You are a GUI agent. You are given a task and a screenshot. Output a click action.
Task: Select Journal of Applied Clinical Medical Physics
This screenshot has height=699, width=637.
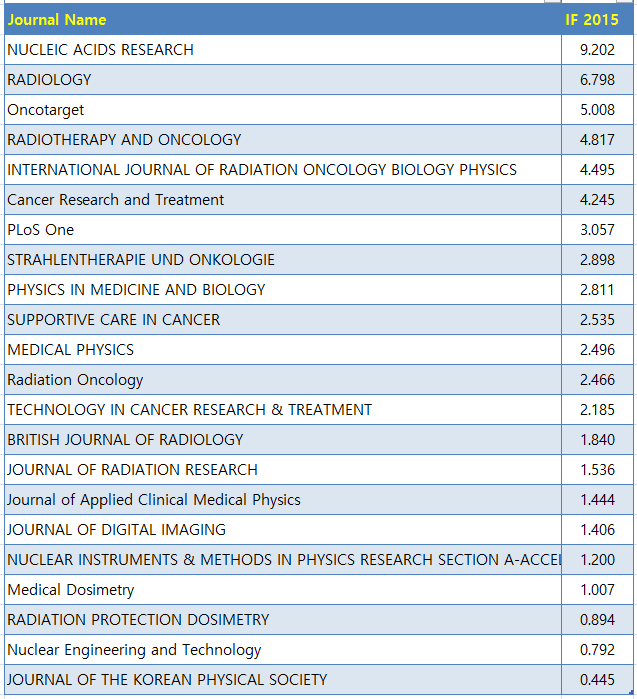click(x=283, y=499)
